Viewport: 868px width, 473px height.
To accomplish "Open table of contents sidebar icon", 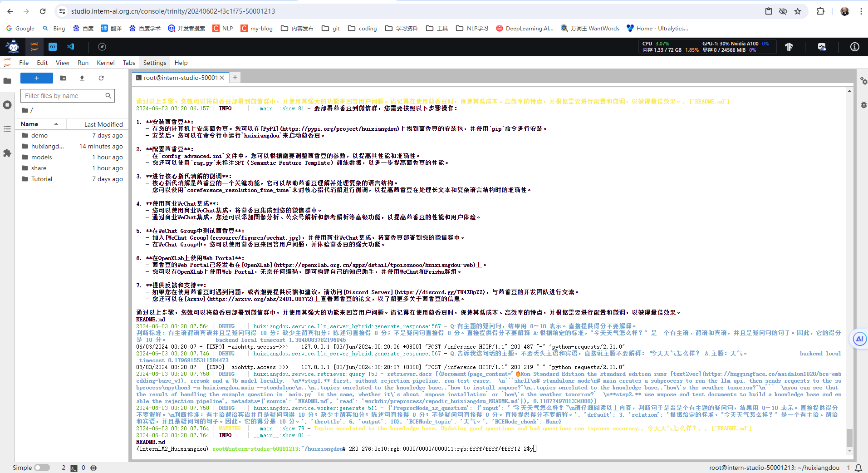I will 7,129.
